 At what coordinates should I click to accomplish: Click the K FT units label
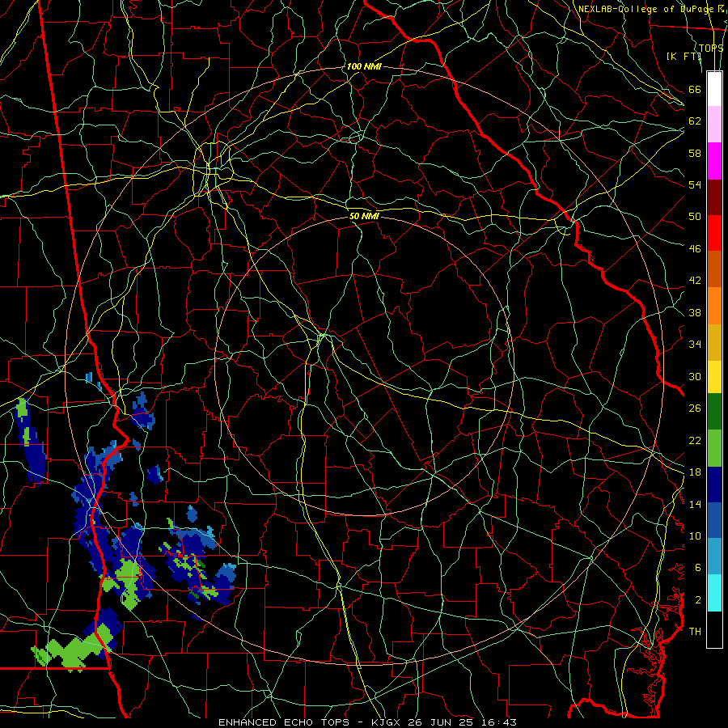[684, 56]
